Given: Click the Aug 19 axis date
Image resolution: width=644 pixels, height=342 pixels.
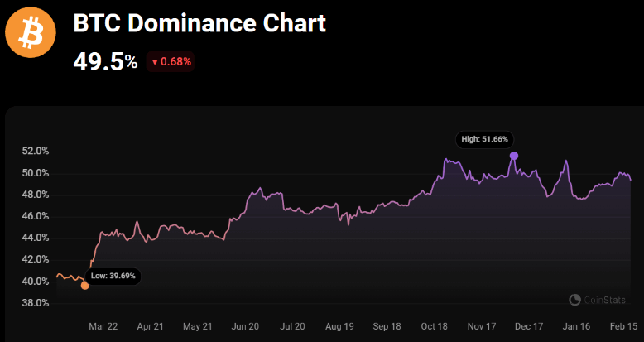Looking at the screenshot, I should coord(341,326).
